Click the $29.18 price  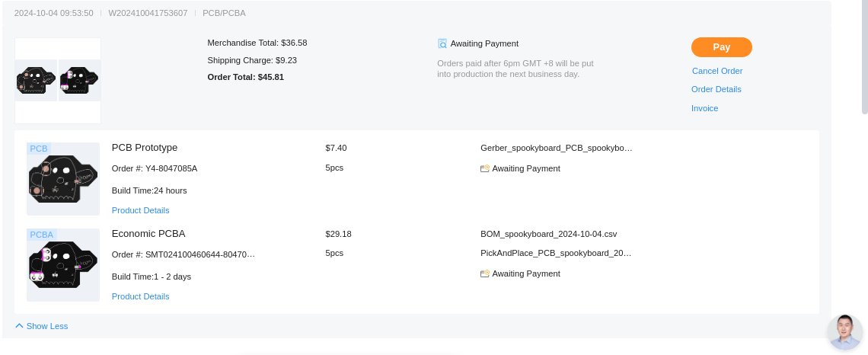[338, 234]
